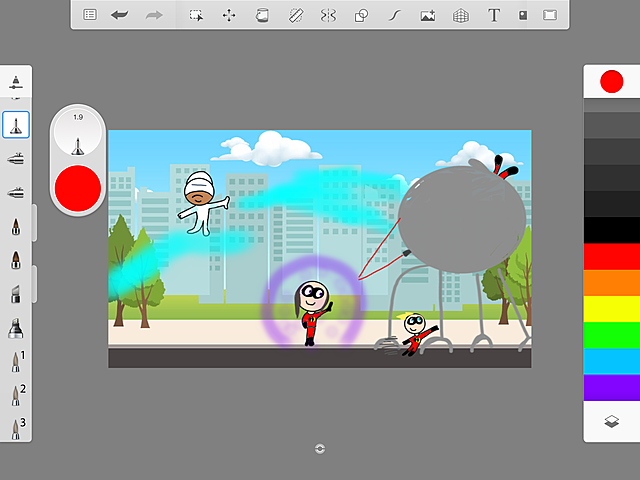The height and width of the screenshot is (480, 640).
Task: Pick the green swatch
Action: tap(612, 335)
